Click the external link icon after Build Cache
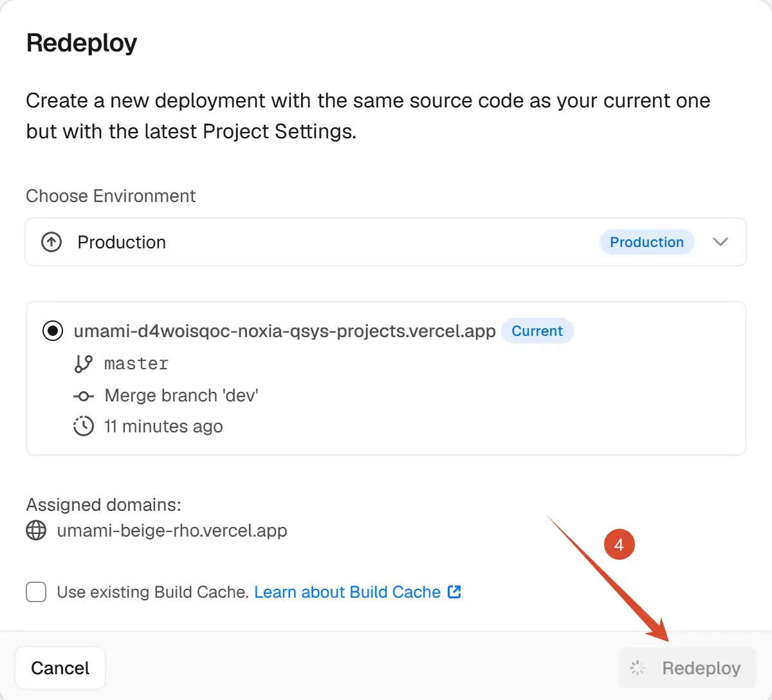The image size is (772, 700). (x=454, y=592)
